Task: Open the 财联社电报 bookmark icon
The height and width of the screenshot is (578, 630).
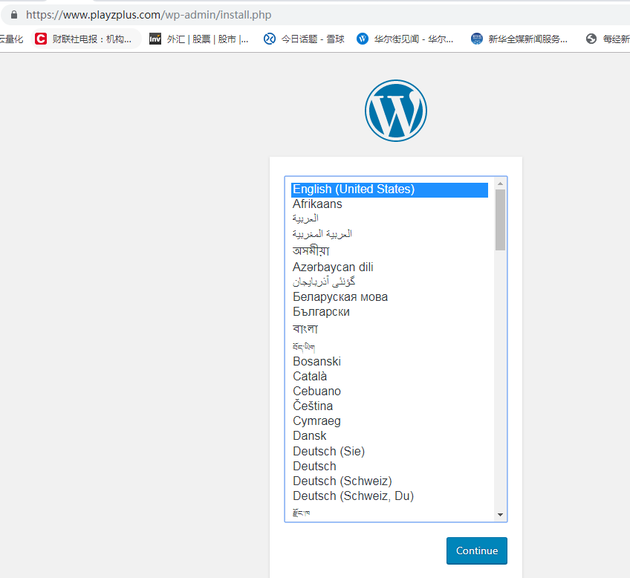Action: [41, 39]
